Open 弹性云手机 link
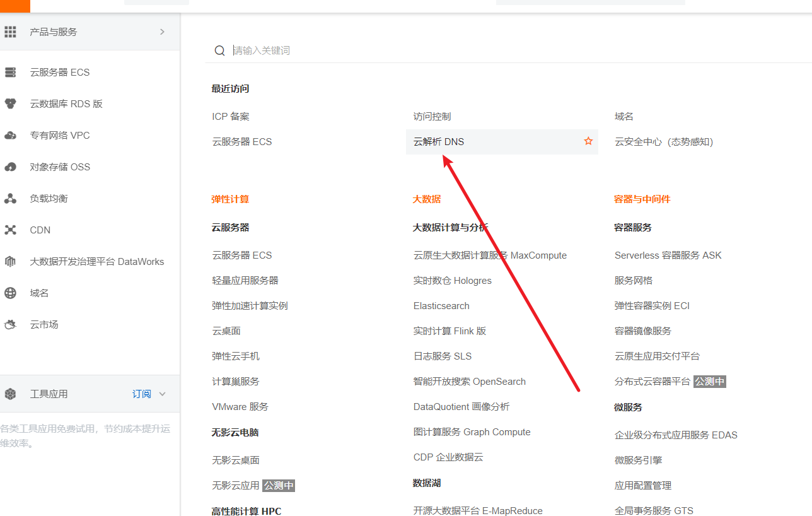Viewport: 812px width, 516px height. coord(236,356)
